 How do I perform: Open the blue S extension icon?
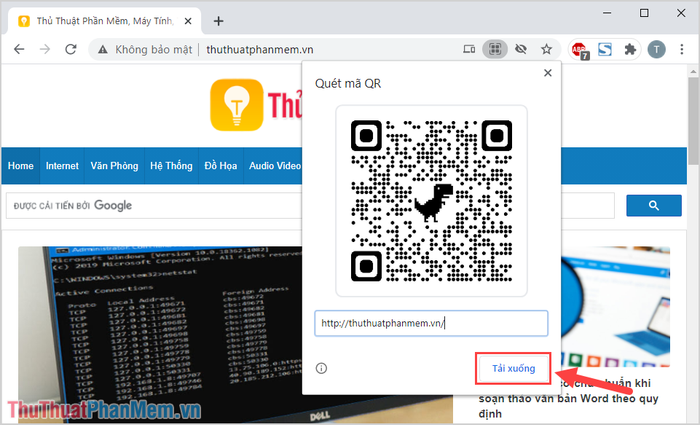pyautogui.click(x=605, y=49)
